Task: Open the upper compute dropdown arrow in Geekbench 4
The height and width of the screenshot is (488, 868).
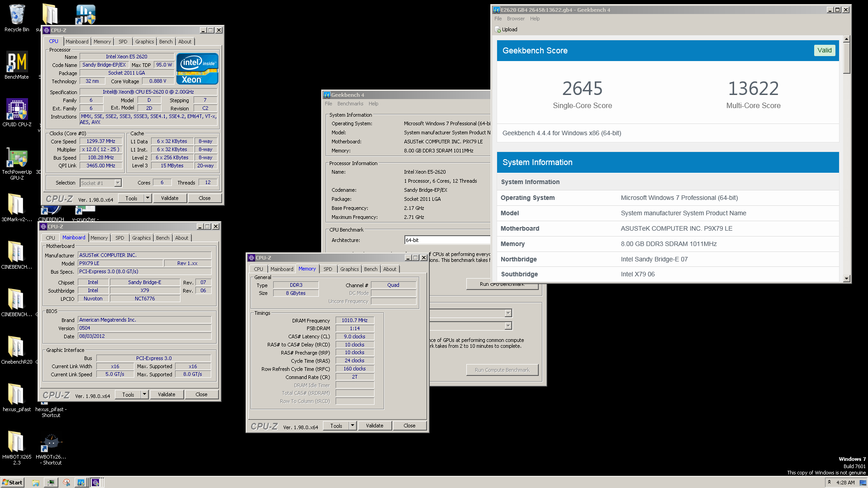Action: [x=508, y=313]
